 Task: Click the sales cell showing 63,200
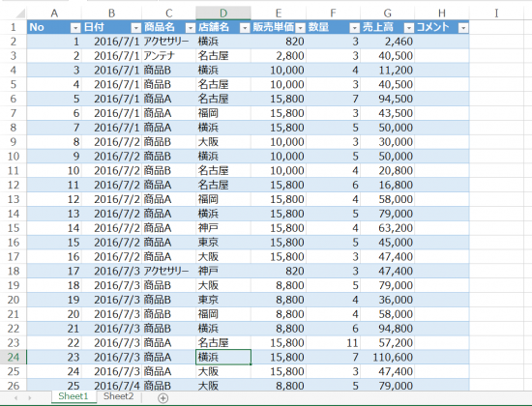(387, 228)
